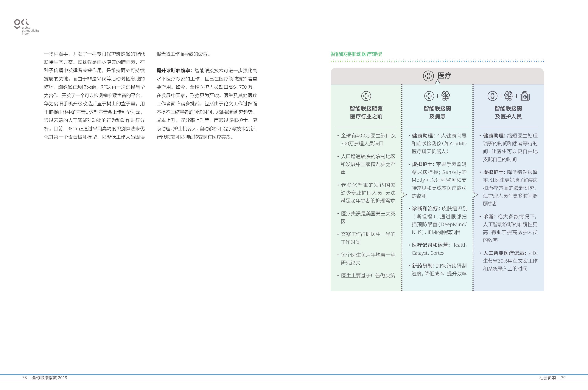Screen dimensions: 588x390
Task: Click the dotted arrow between first and second columns
Action: (405, 195)
